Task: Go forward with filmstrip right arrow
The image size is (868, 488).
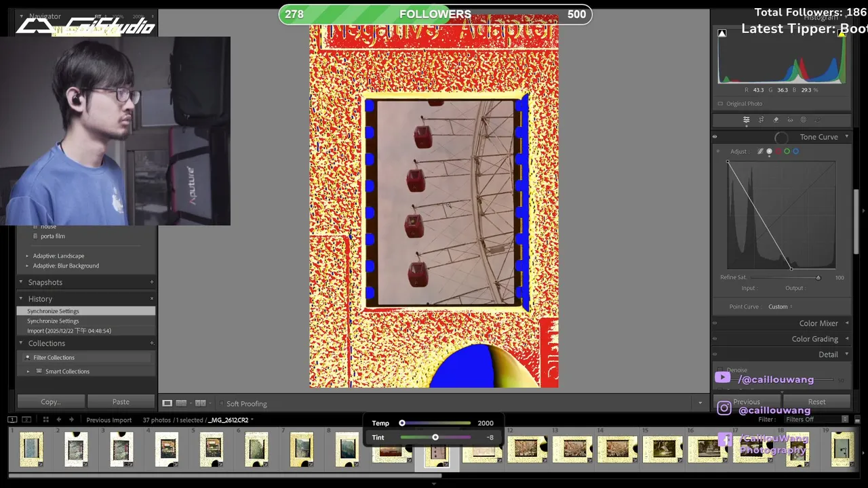Action: (71, 420)
